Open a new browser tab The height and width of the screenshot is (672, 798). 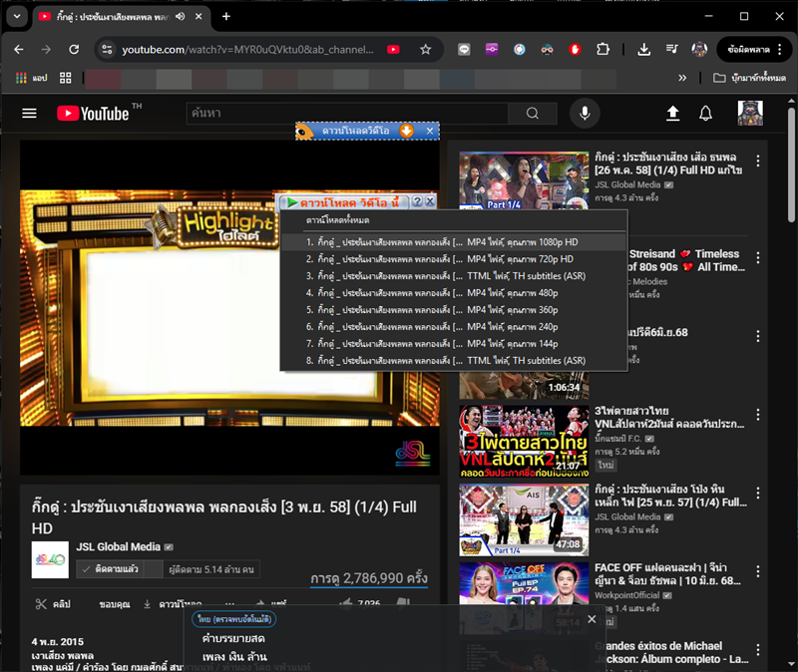(226, 16)
